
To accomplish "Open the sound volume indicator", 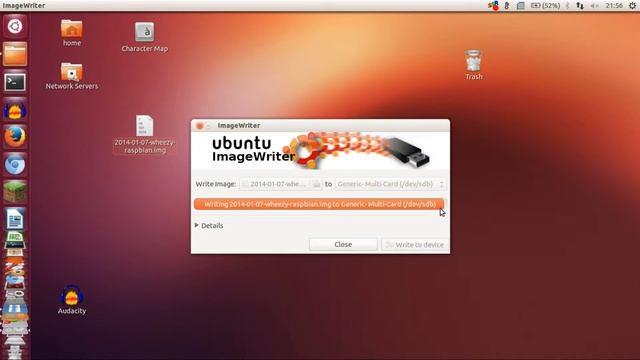I will tap(594, 6).
